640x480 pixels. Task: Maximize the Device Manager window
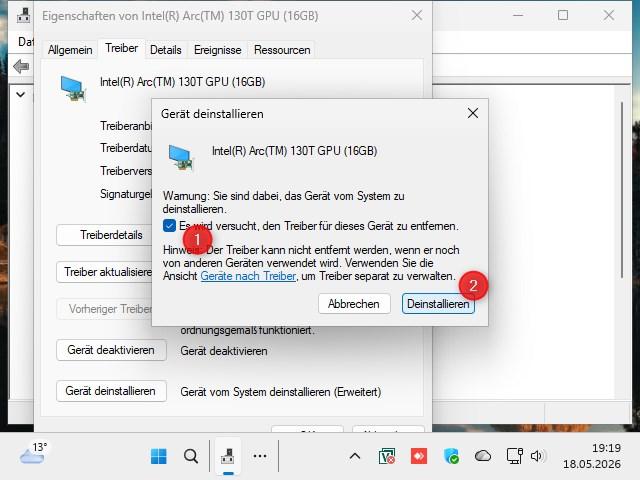563,16
